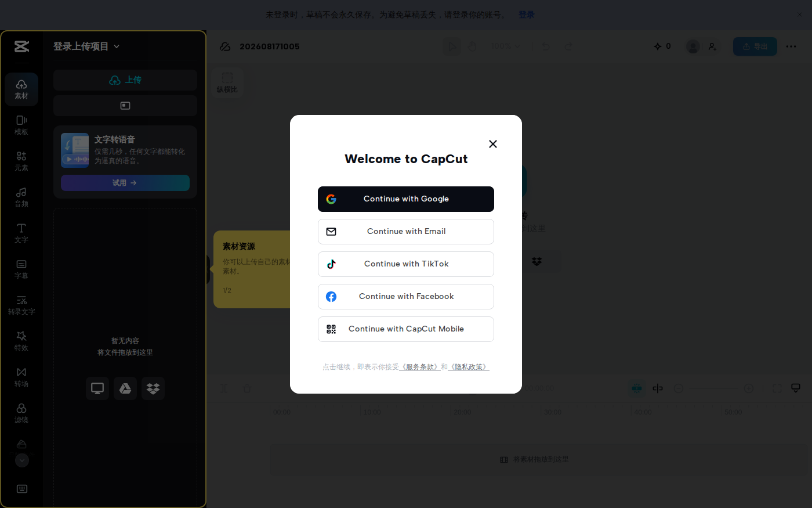
Task: Click the cloud save status icon
Action: [225, 46]
